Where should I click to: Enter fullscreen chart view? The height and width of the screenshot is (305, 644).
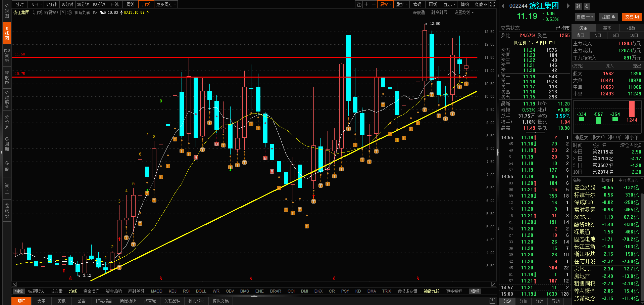coord(492,4)
